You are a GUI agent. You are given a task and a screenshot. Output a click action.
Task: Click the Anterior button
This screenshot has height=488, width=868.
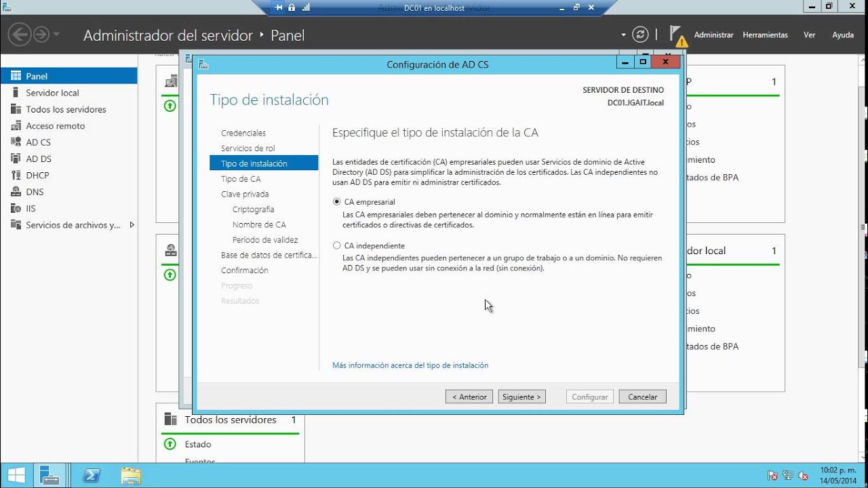469,397
